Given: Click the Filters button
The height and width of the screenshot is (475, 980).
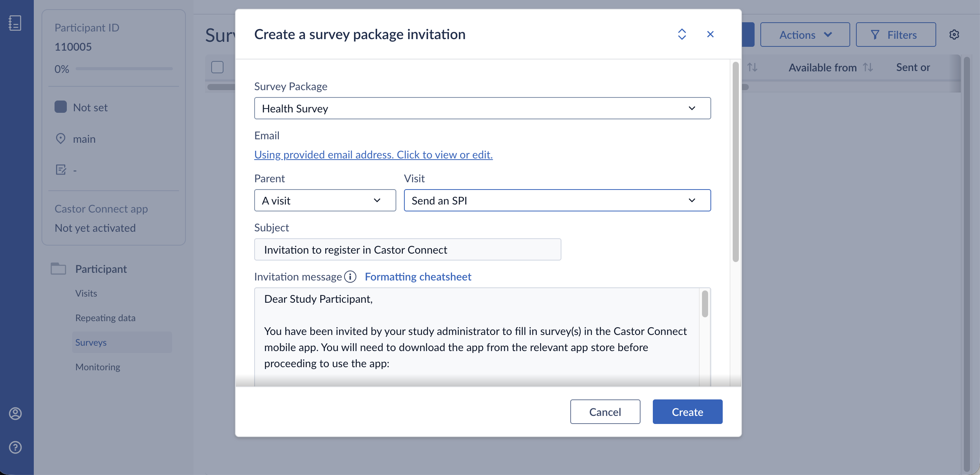Looking at the screenshot, I should pyautogui.click(x=896, y=35).
